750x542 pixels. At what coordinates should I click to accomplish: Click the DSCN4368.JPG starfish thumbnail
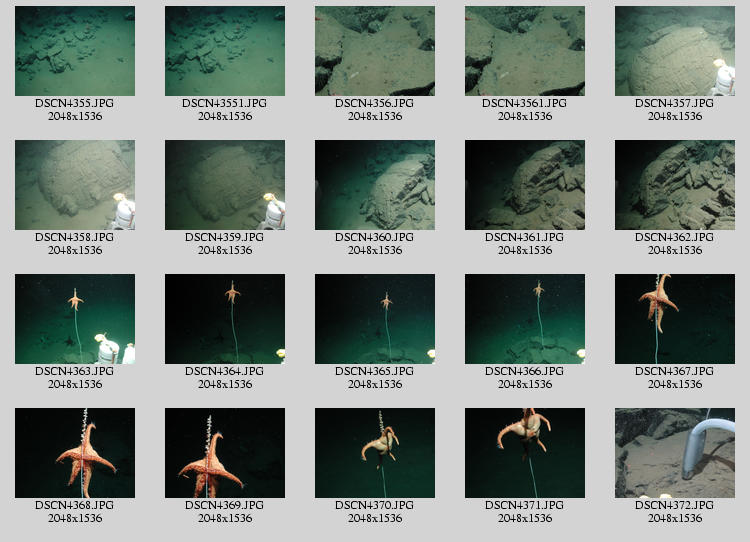coord(75,453)
